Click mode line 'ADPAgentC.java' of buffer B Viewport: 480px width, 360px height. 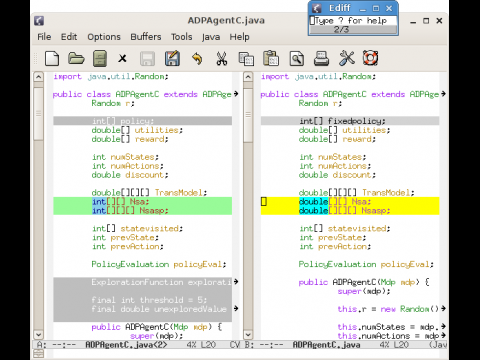[326, 345]
